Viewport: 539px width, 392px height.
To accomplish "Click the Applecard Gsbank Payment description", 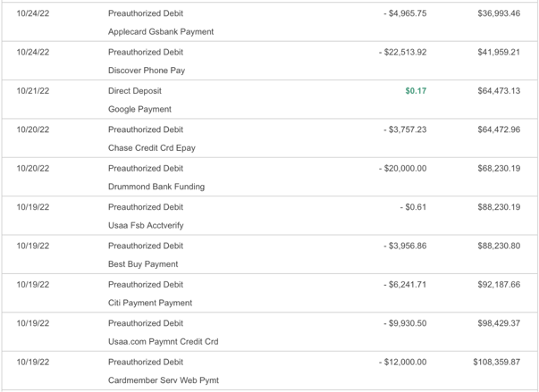I will (x=161, y=32).
